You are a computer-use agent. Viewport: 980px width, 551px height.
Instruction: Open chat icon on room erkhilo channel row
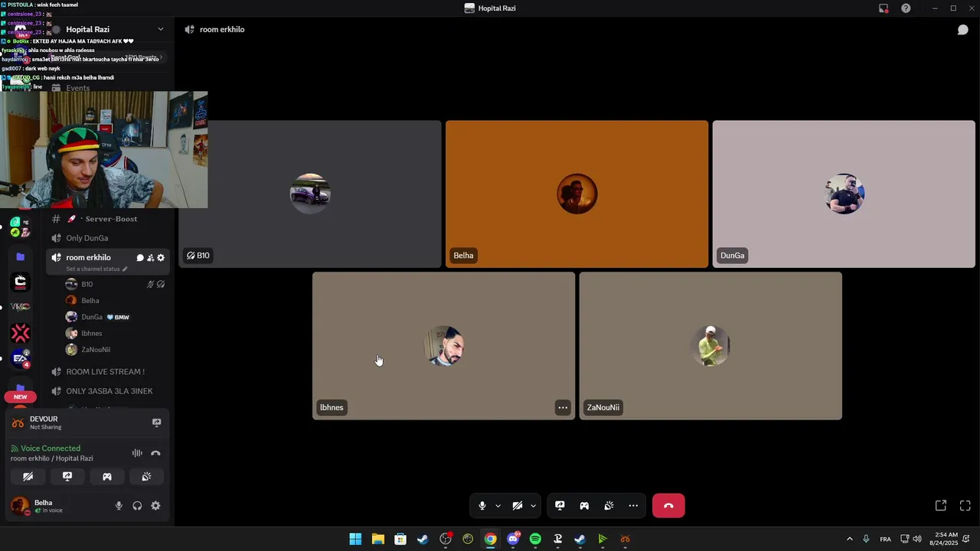pos(140,258)
